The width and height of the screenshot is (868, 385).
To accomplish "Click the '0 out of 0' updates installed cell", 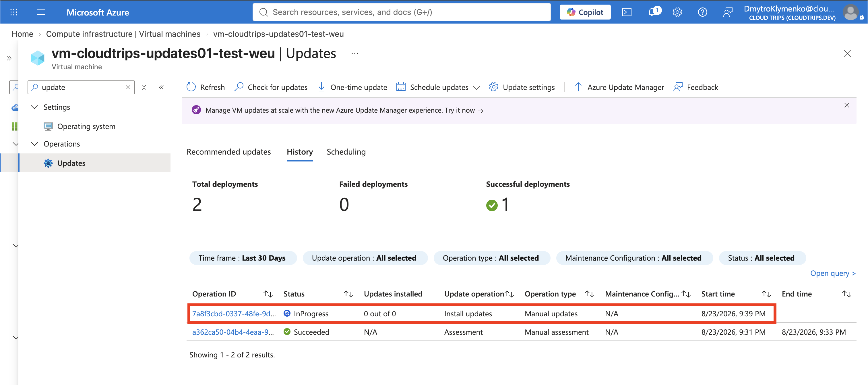I will click(380, 314).
